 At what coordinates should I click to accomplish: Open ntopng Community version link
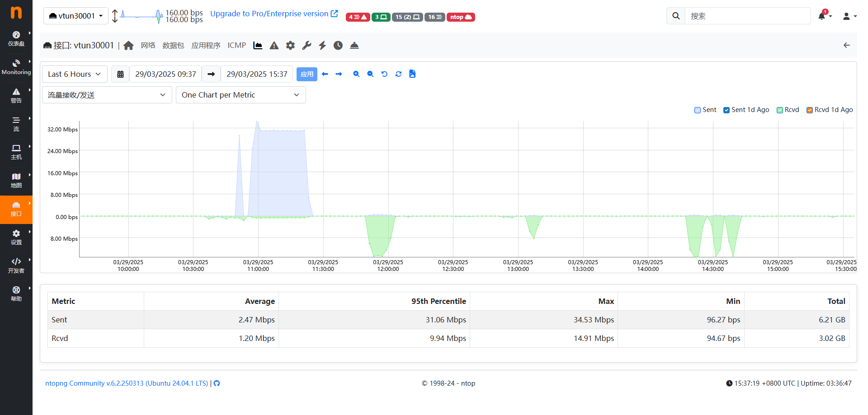127,383
